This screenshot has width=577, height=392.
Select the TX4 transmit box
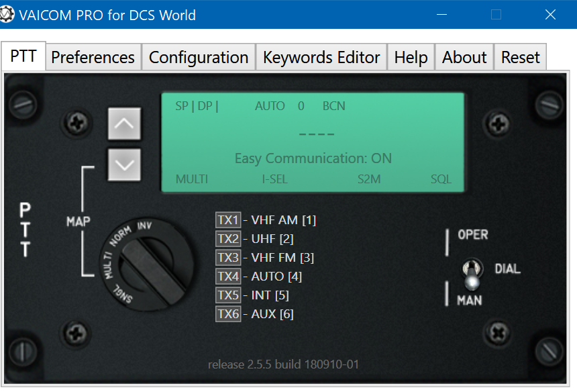pos(228,277)
